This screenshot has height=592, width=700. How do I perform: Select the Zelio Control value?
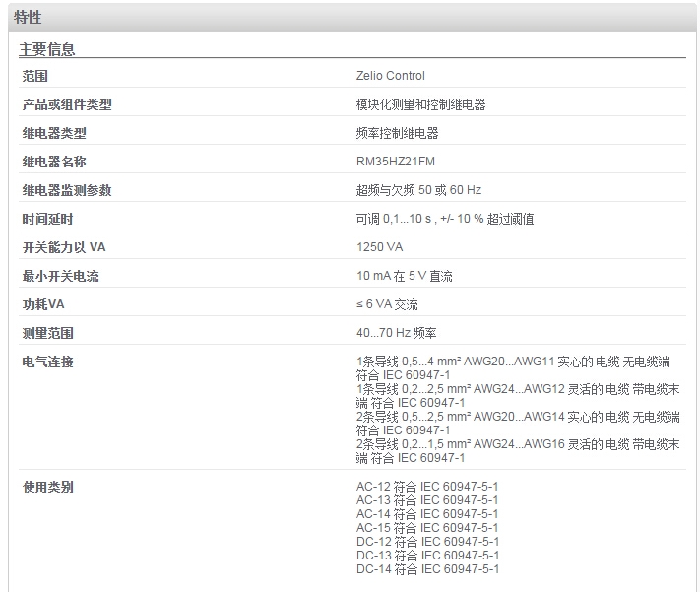pyautogui.click(x=391, y=76)
